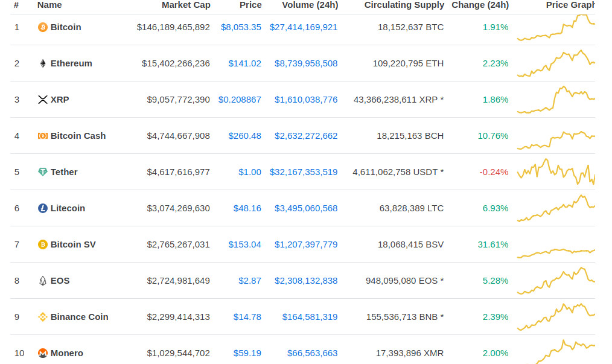
Task: Open Monero volume $66,563,663
Action: point(312,353)
